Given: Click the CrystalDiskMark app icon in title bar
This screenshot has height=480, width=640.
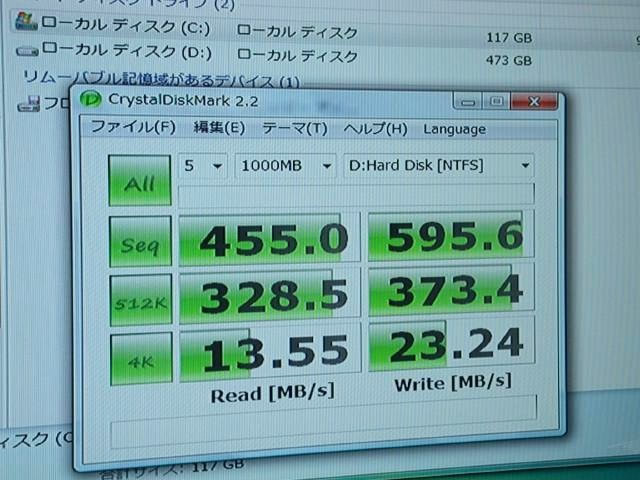Looking at the screenshot, I should pos(90,99).
